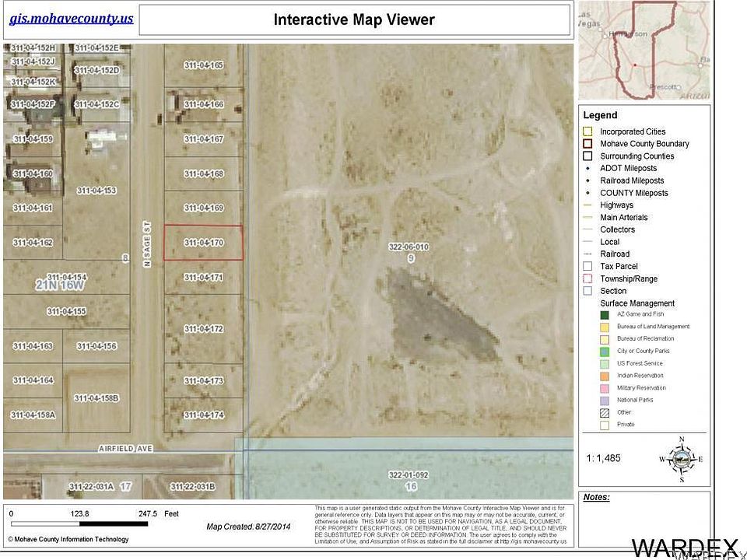Viewport: 747px width, 560px height.
Task: Click the large parcel labeled 322-06-010
Action: click(x=409, y=247)
